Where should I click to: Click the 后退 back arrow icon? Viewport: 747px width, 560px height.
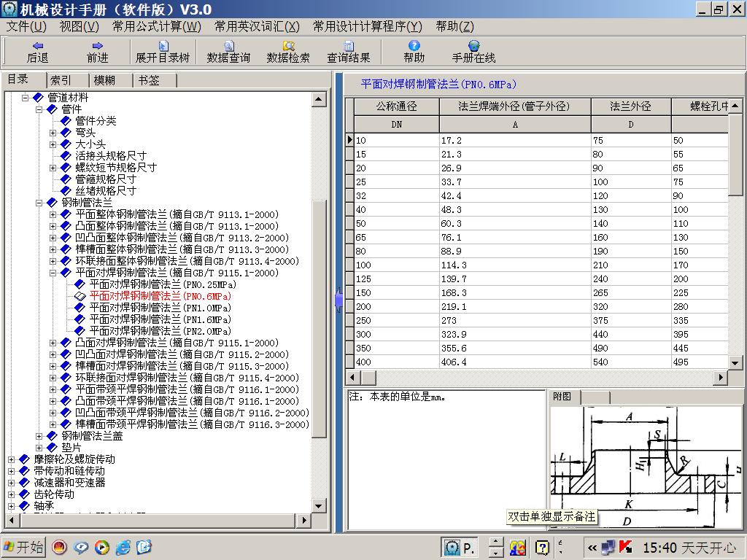38,46
